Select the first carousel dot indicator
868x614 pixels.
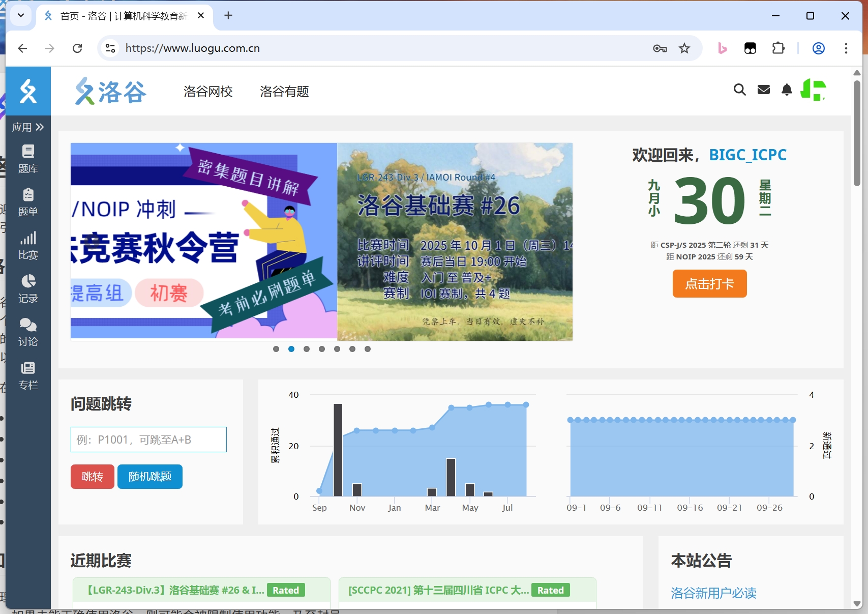click(276, 349)
